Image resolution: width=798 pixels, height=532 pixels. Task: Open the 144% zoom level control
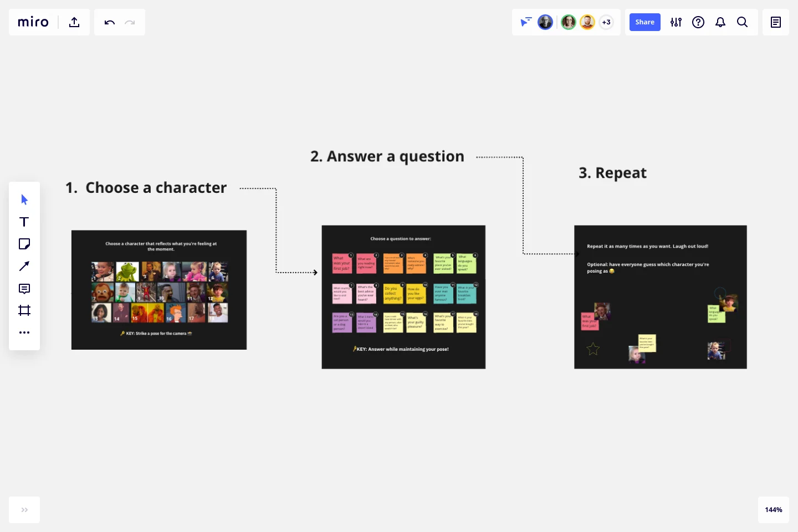pos(774,510)
